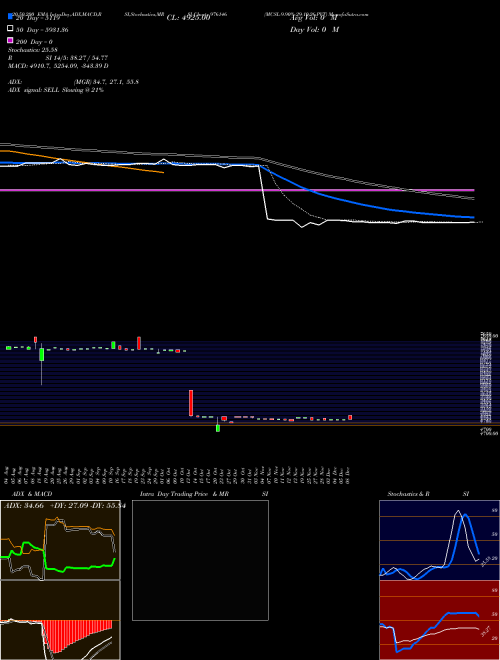Click the 'ADX: 34.66 +DY: 27.09' header
Viewport: 500px width, 660px height.
click(x=64, y=505)
